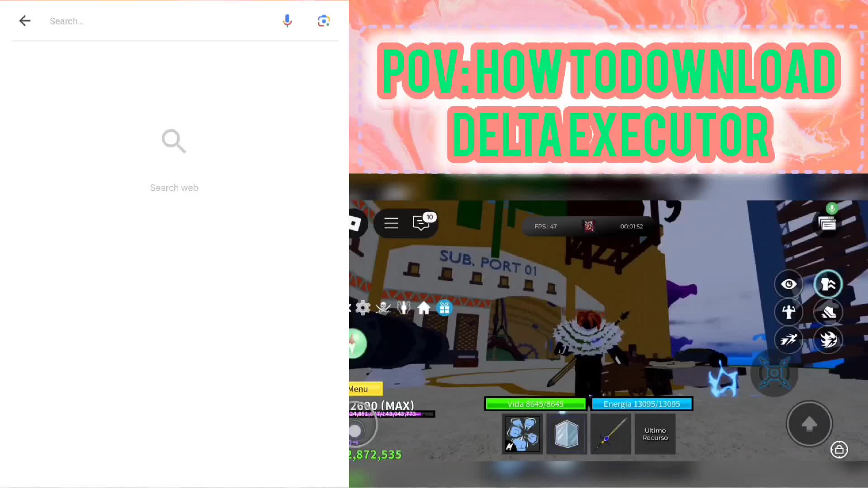
Task: Select the pirate crossed-swords icon
Action: pos(382,308)
